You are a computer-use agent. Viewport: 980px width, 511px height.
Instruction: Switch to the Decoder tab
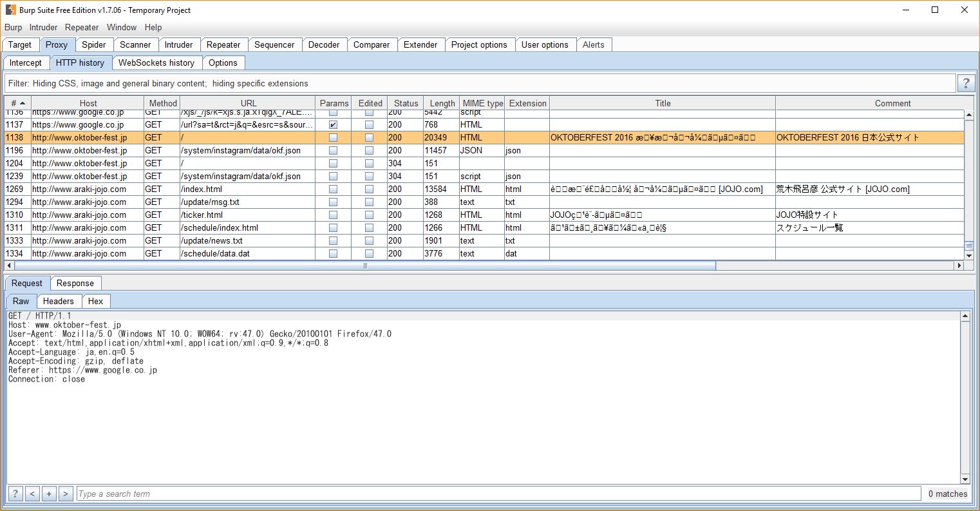tap(324, 44)
